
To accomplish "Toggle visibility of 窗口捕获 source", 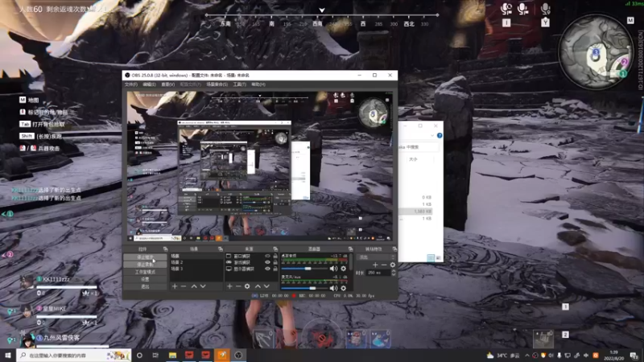I will coord(267,256).
